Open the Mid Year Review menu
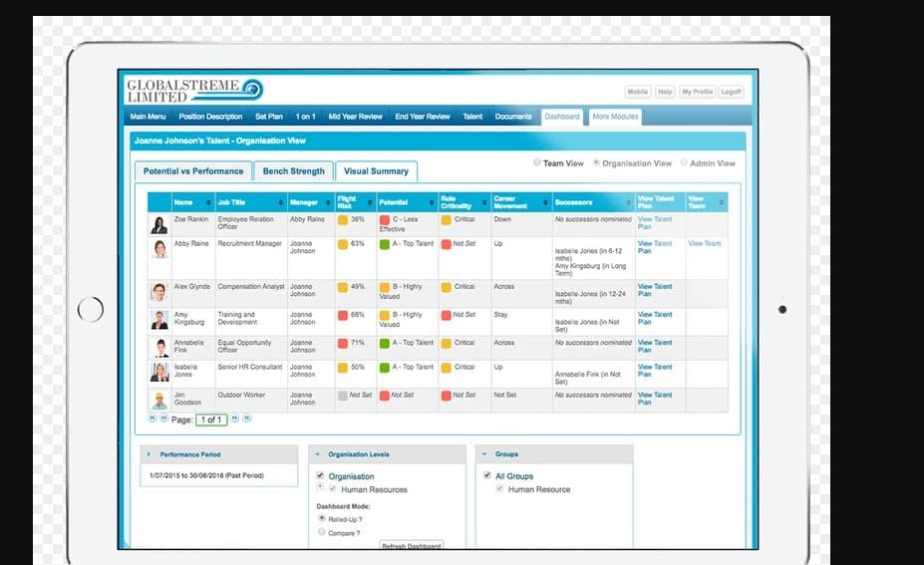 (x=355, y=117)
